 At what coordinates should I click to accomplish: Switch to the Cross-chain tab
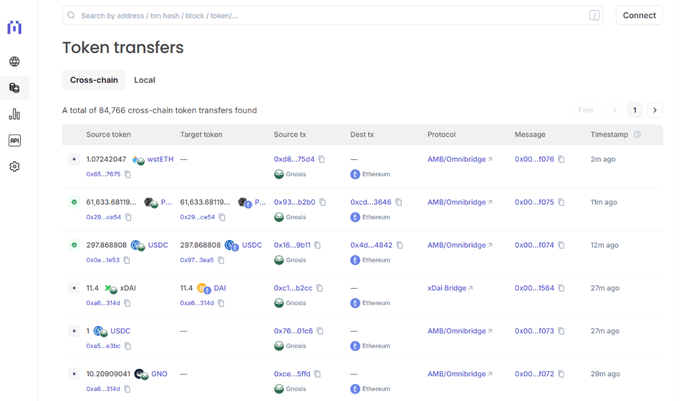94,80
